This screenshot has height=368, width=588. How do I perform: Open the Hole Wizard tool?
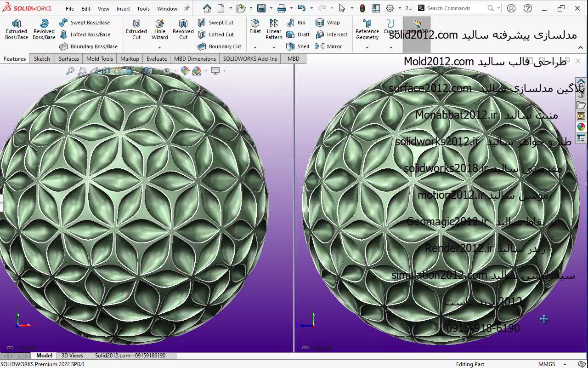click(160, 29)
